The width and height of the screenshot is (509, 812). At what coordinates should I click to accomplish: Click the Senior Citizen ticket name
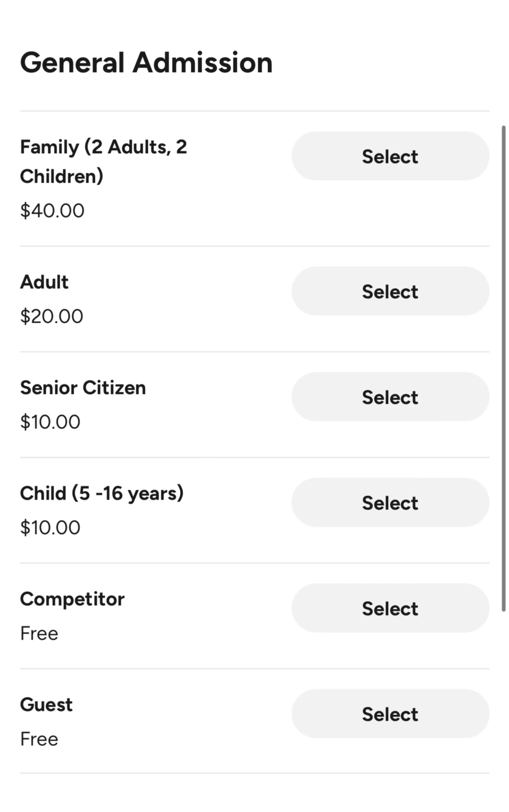pos(83,388)
